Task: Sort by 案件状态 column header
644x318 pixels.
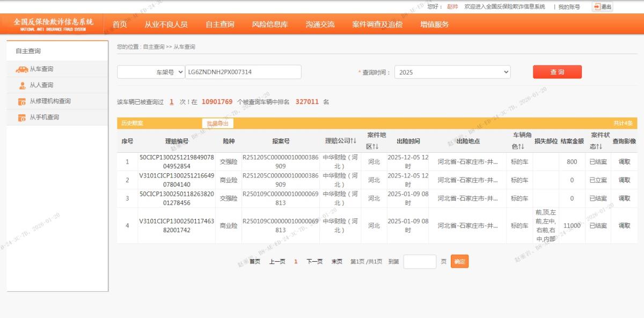Action: [599, 140]
